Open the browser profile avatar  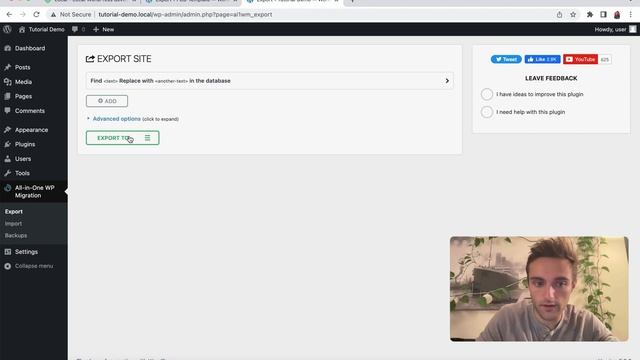(x=617, y=15)
